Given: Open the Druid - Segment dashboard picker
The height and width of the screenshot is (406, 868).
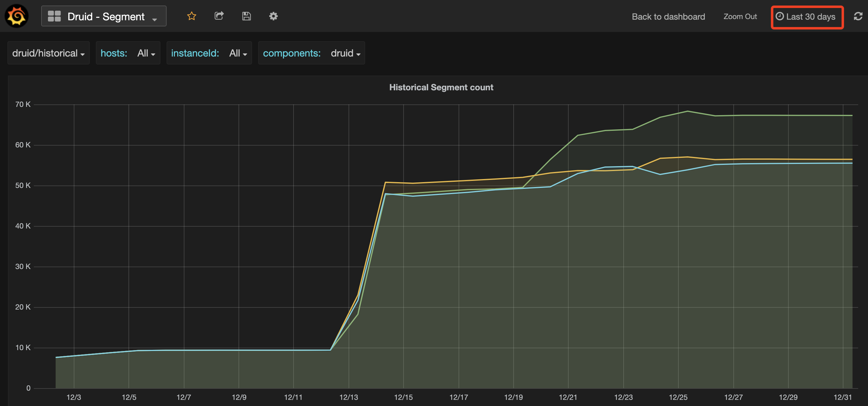Looking at the screenshot, I should click(x=104, y=16).
